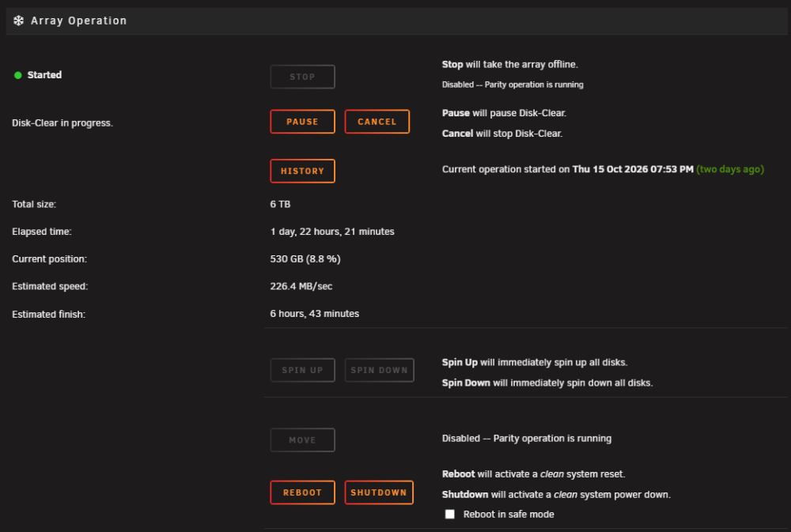Click the green Started status indicator
791x532 pixels.
coord(18,75)
